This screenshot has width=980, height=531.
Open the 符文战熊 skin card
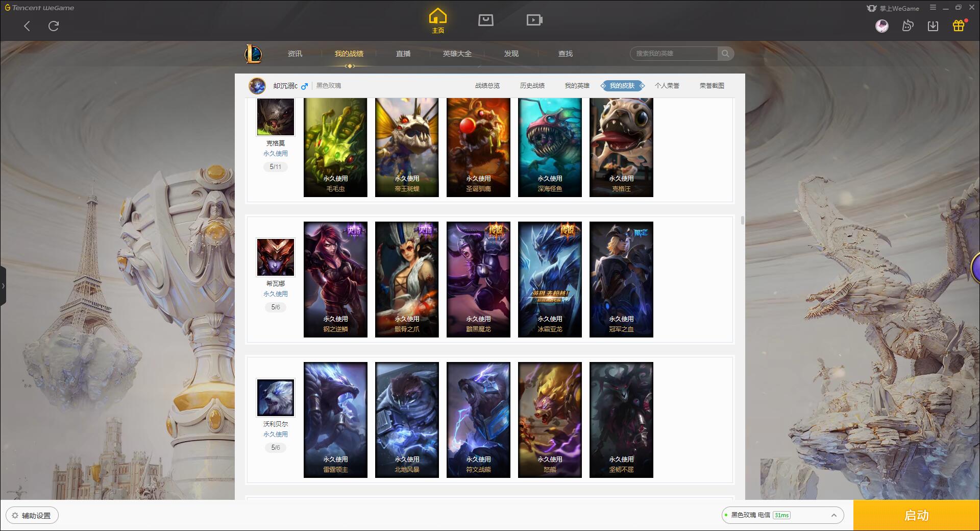tap(478, 420)
